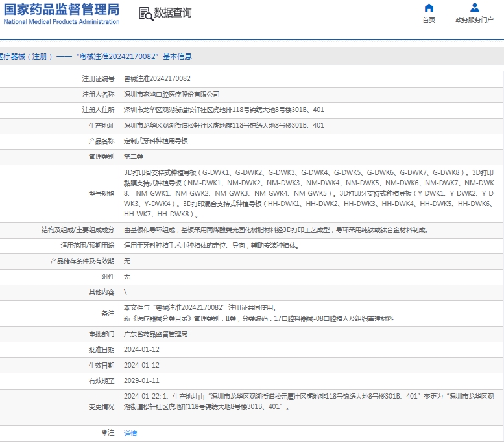
Task: Click the 型号规格 row label
Action: [102, 193]
